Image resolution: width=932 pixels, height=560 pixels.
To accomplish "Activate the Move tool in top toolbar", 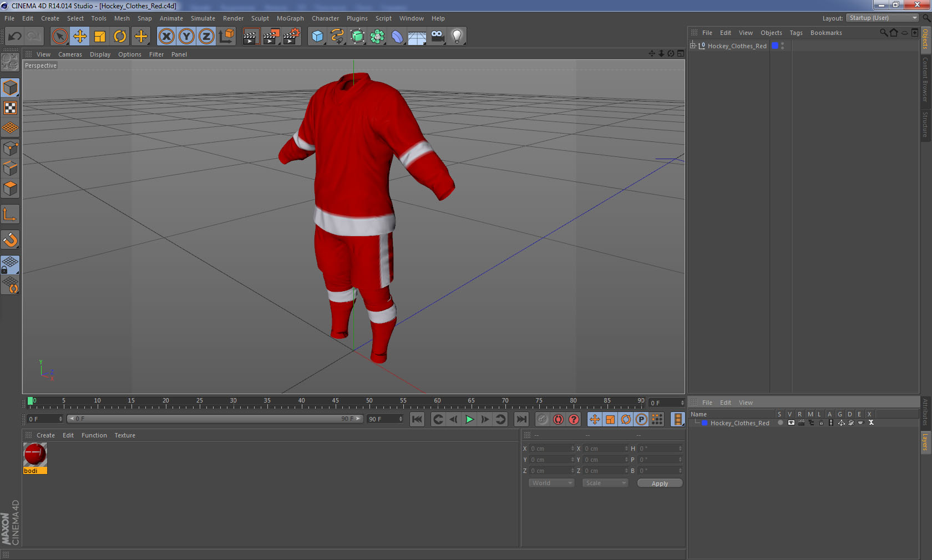I will click(80, 37).
